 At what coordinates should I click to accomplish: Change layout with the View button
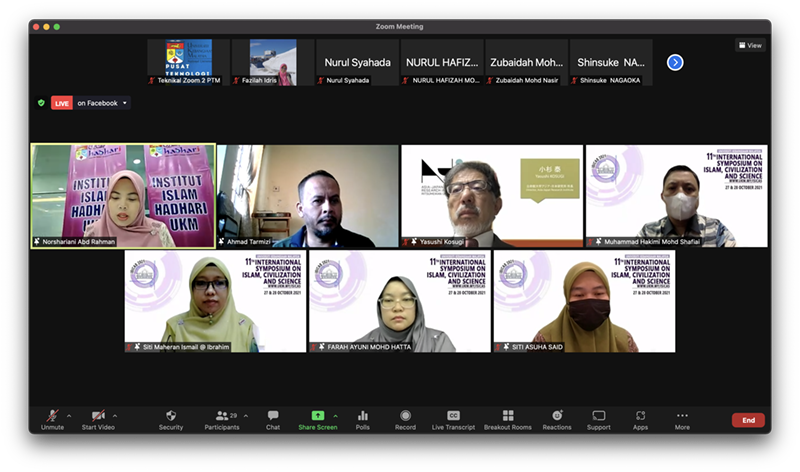pos(750,45)
